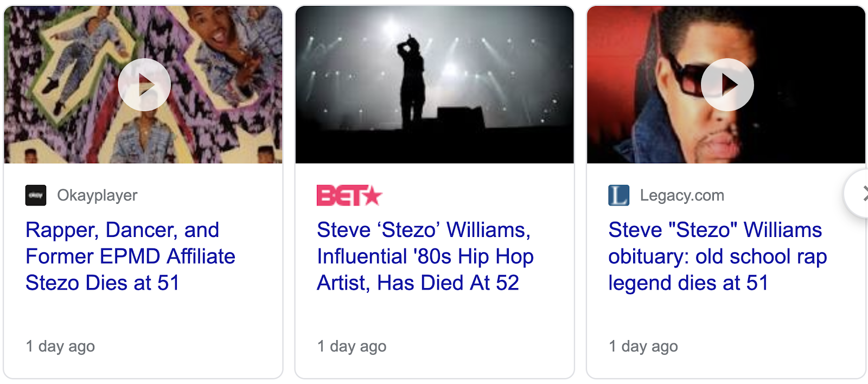Open 'Former EPMD Affiliate Stezo Dies' headline
This screenshot has width=868, height=384.
130,257
